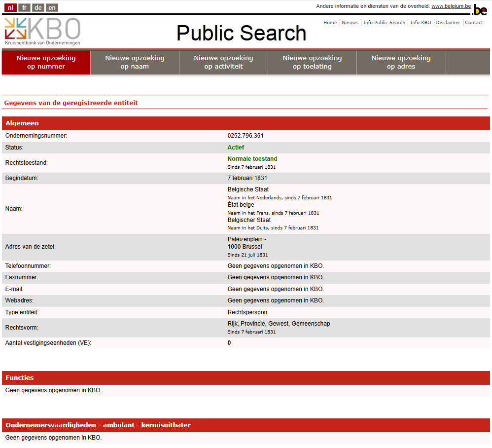The width and height of the screenshot is (492, 448).
Task: Switch language to French (fr)
Action: coord(25,7)
